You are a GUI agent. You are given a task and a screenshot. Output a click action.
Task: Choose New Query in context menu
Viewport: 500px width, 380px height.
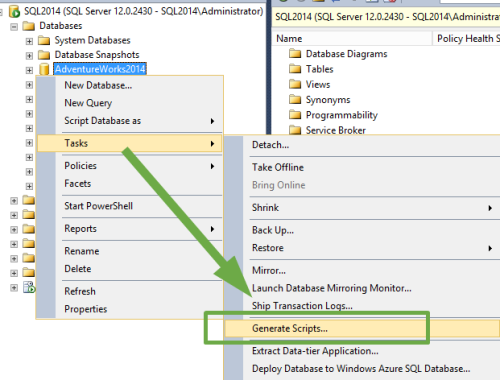point(129,103)
